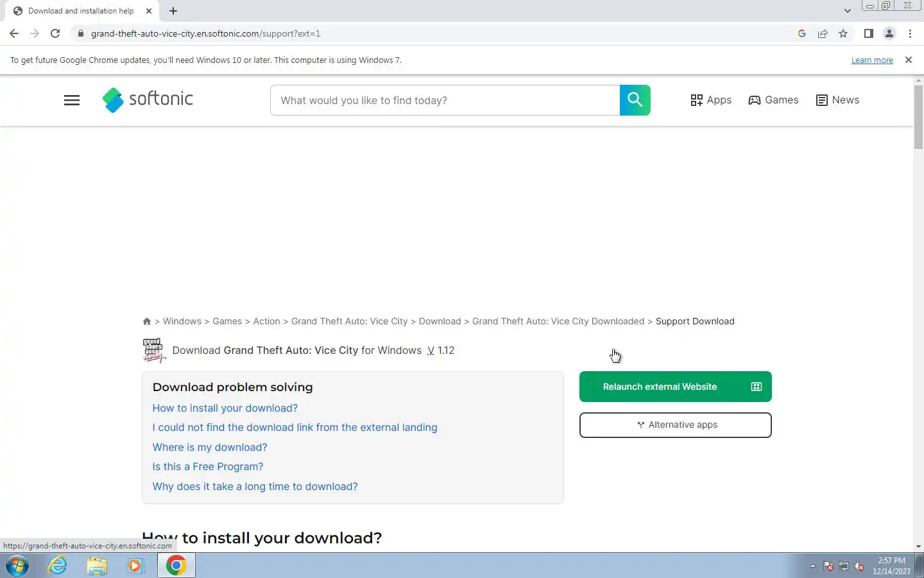The width and height of the screenshot is (924, 578).
Task: Open the Games section in header
Action: pyautogui.click(x=773, y=100)
